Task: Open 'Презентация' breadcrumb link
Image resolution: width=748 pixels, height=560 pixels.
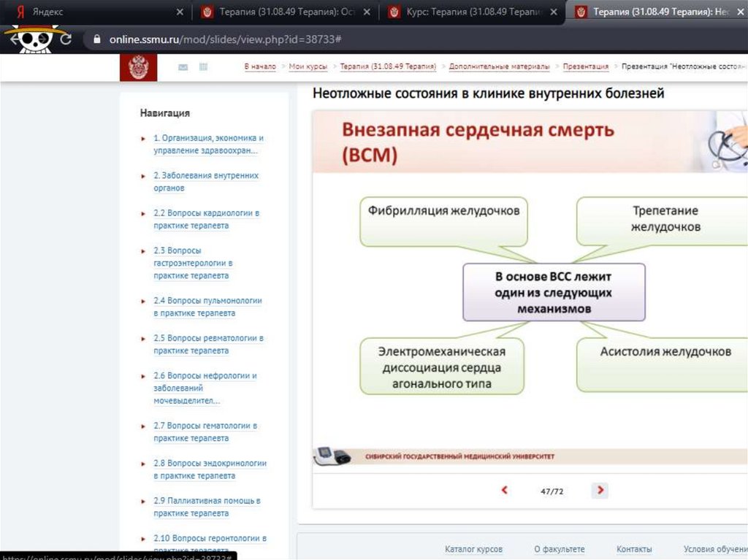Action: tap(585, 66)
